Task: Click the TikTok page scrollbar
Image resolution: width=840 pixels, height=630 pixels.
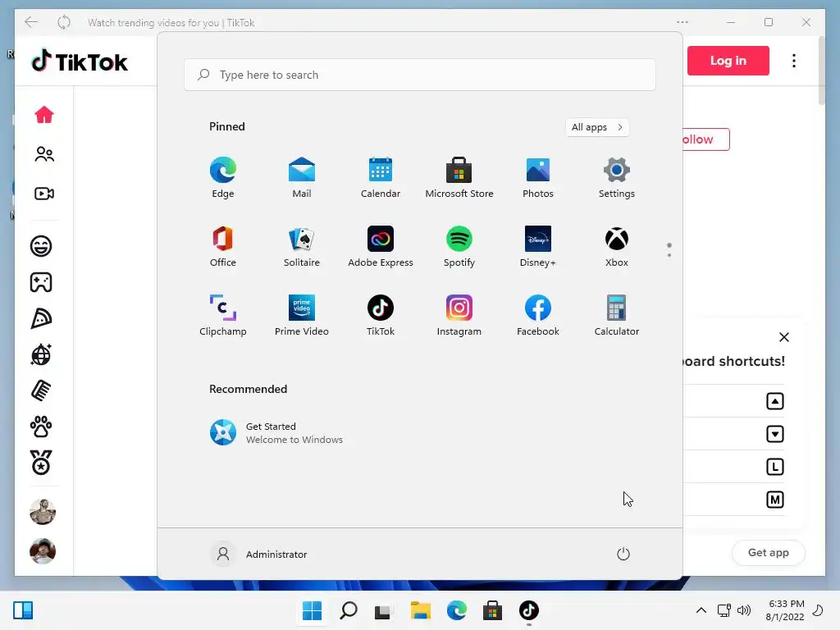Action: click(x=822, y=71)
